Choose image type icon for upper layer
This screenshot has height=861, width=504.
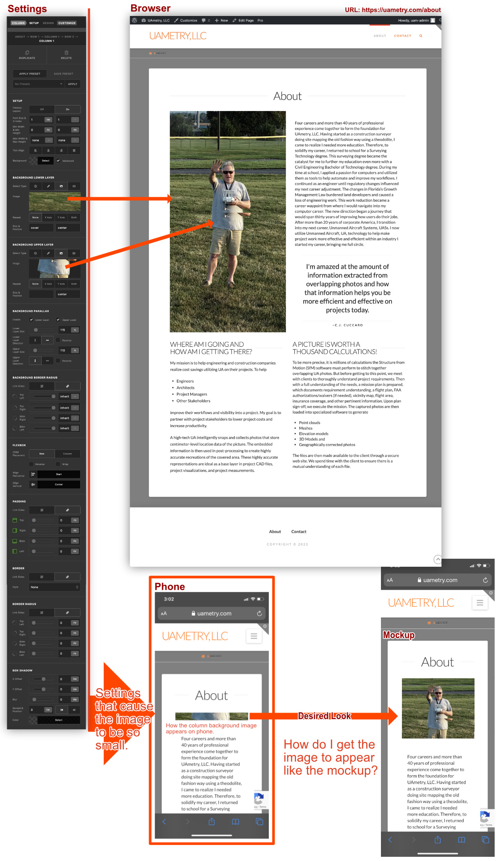(x=61, y=253)
